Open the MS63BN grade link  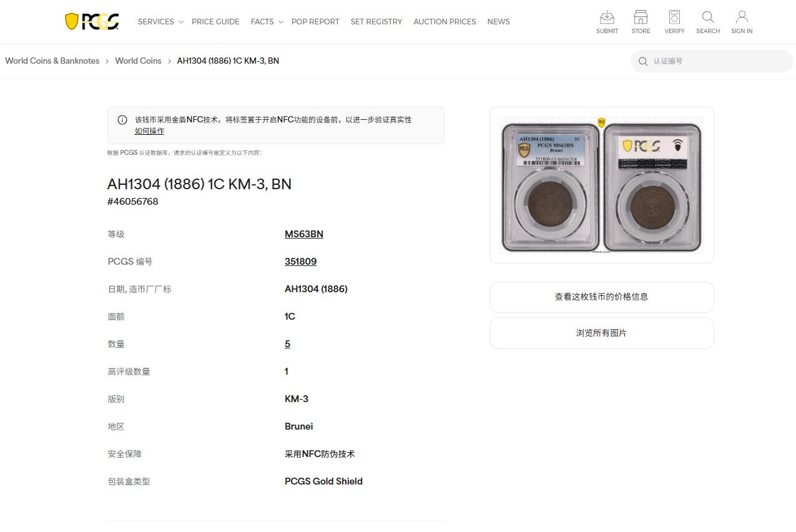coord(304,234)
